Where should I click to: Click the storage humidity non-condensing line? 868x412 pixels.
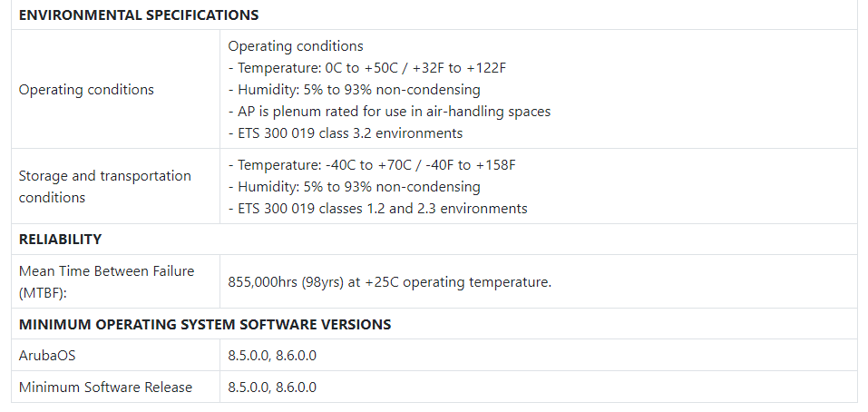(x=355, y=187)
